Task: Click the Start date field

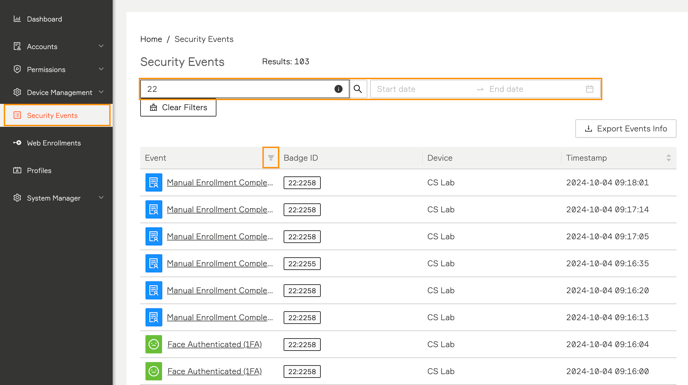Action: pyautogui.click(x=423, y=89)
